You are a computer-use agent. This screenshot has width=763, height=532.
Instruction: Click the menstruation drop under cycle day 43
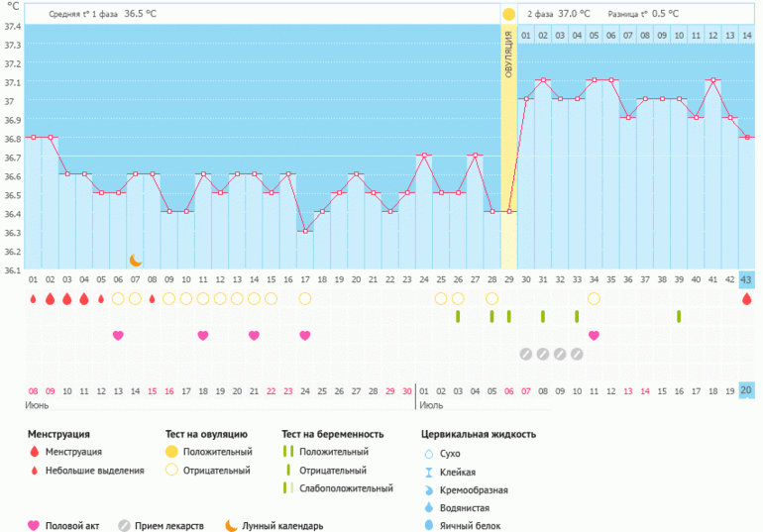pyautogui.click(x=746, y=298)
